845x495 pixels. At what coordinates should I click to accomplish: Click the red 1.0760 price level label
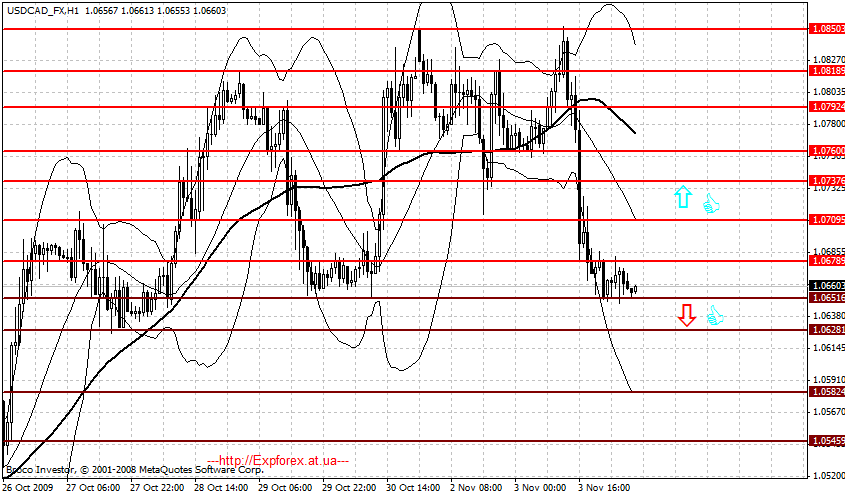click(x=827, y=151)
